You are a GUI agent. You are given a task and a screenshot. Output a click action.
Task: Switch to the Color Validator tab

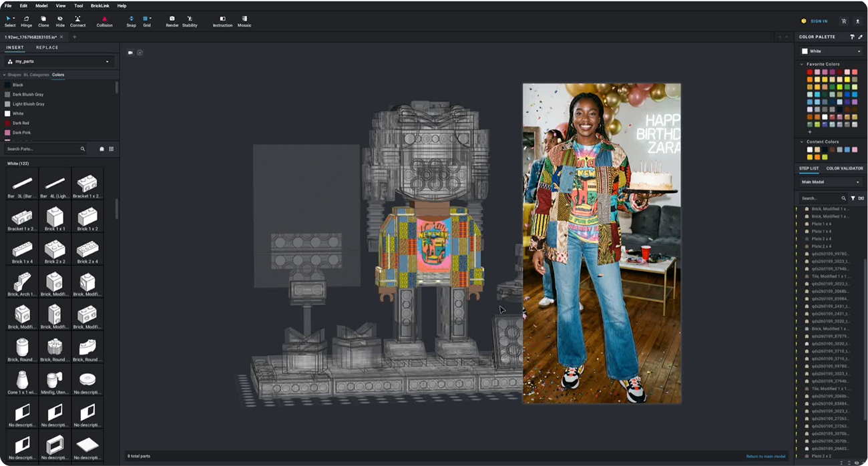845,168
